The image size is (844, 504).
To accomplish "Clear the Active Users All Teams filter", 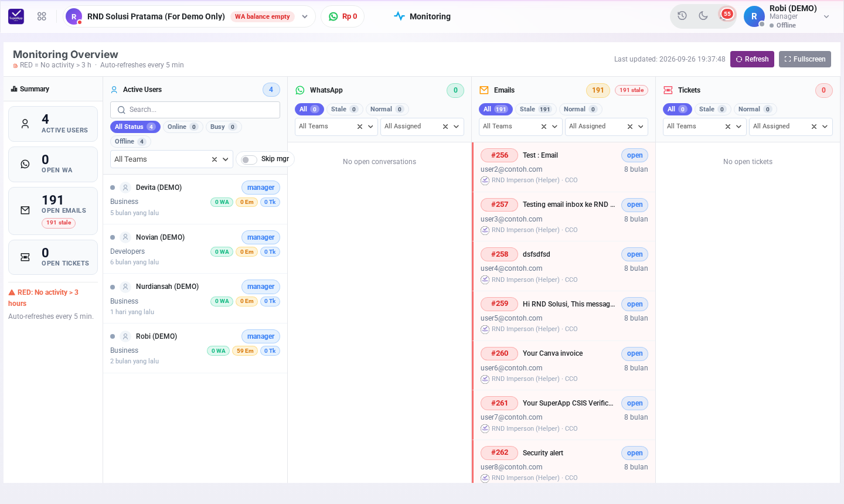I will [215, 159].
